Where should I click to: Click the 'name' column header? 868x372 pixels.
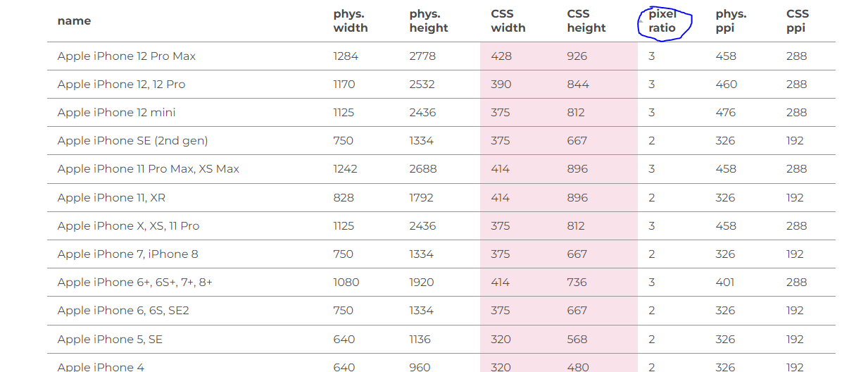point(74,21)
